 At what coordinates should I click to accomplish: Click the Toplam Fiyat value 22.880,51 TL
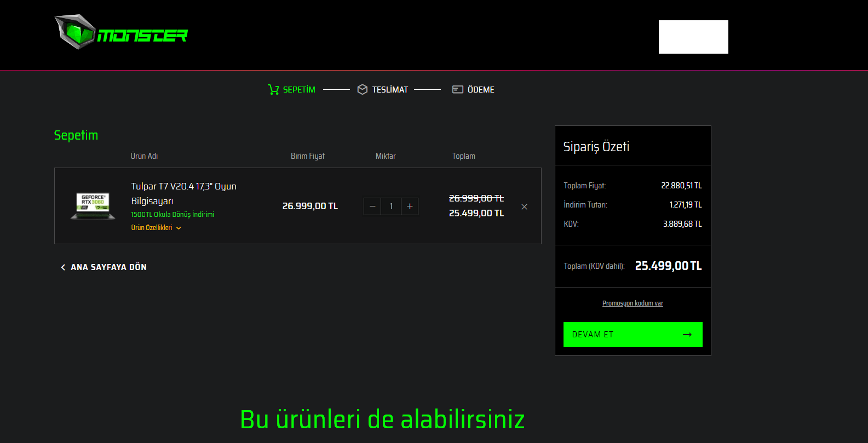click(x=681, y=186)
